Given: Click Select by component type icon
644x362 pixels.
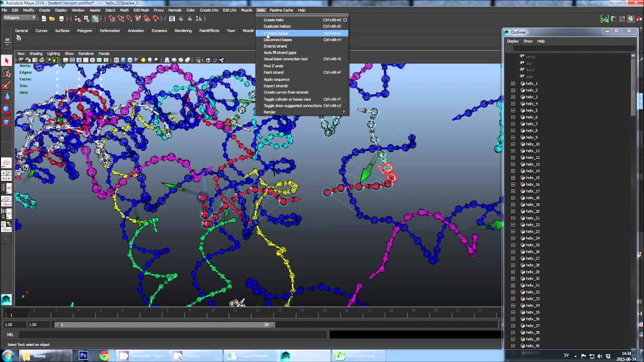Looking at the screenshot, I should click(x=95, y=19).
